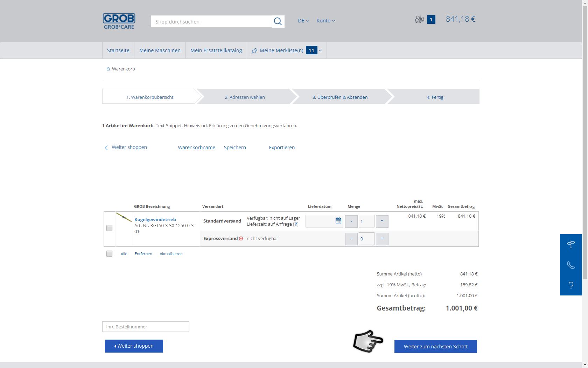Click the Merkliste count badge 11
This screenshot has height=368, width=588.
coord(311,50)
